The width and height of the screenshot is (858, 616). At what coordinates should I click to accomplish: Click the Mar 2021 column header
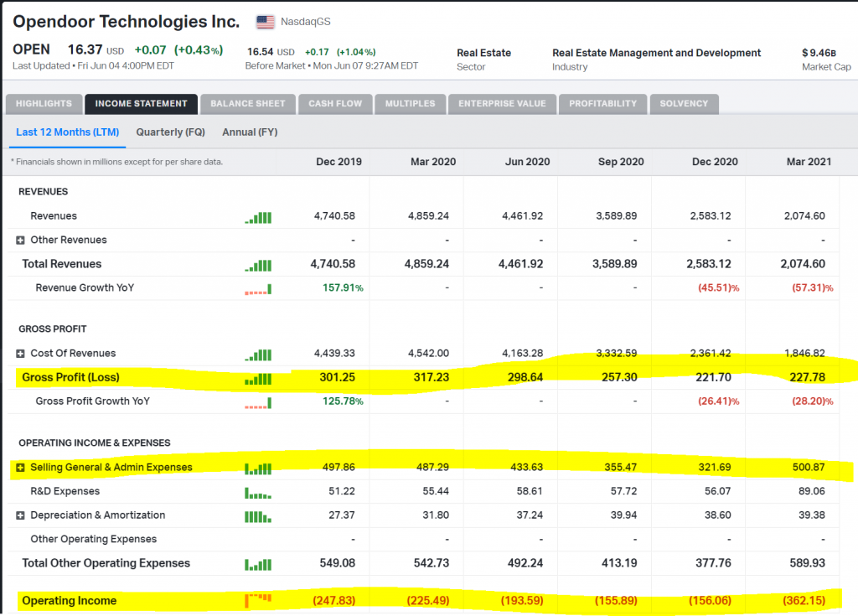(809, 162)
